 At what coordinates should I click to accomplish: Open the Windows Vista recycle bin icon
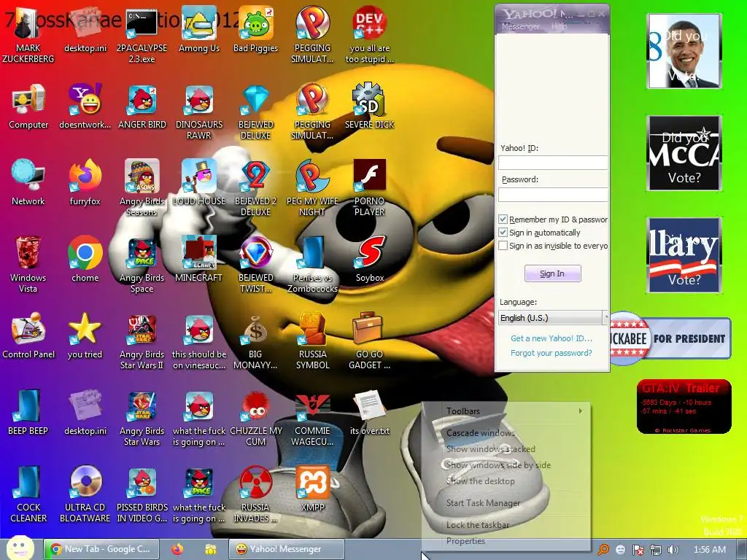tap(28, 265)
